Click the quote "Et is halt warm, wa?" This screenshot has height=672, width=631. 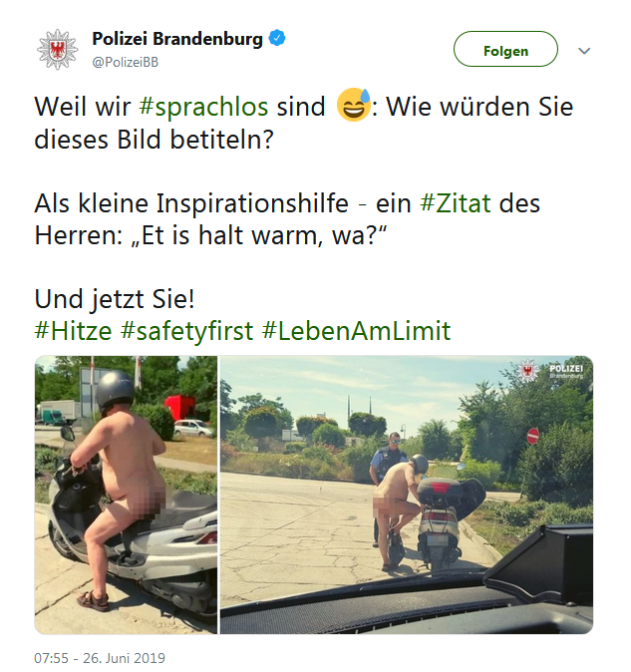tap(259, 235)
